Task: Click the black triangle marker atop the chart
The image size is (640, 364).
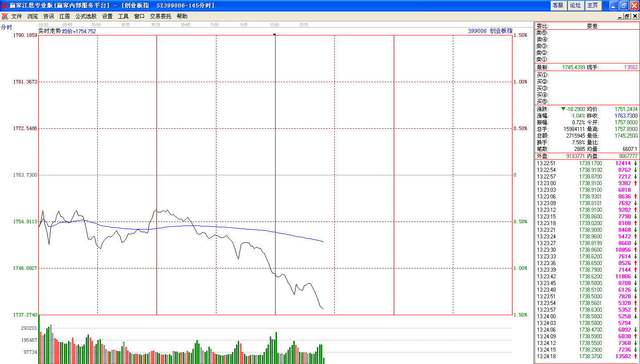Action: pyautogui.click(x=275, y=34)
